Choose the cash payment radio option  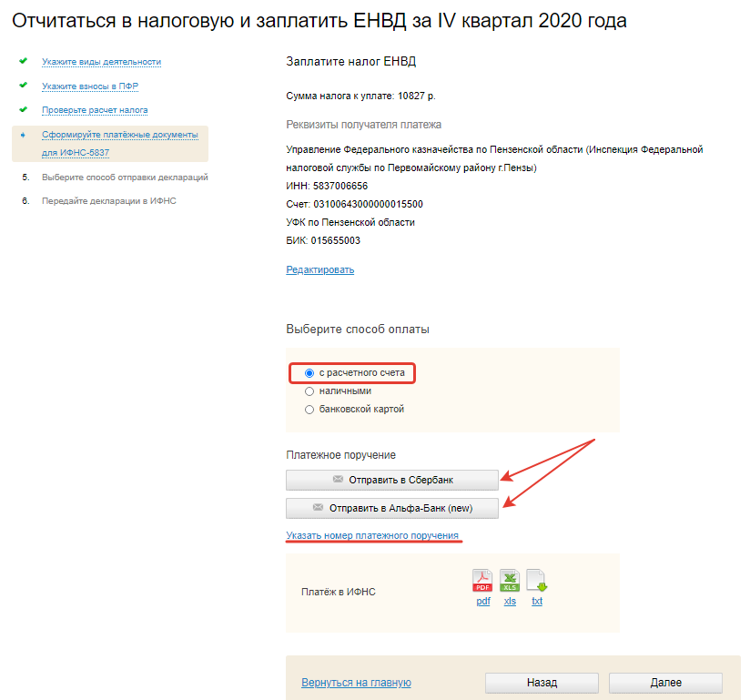point(309,391)
